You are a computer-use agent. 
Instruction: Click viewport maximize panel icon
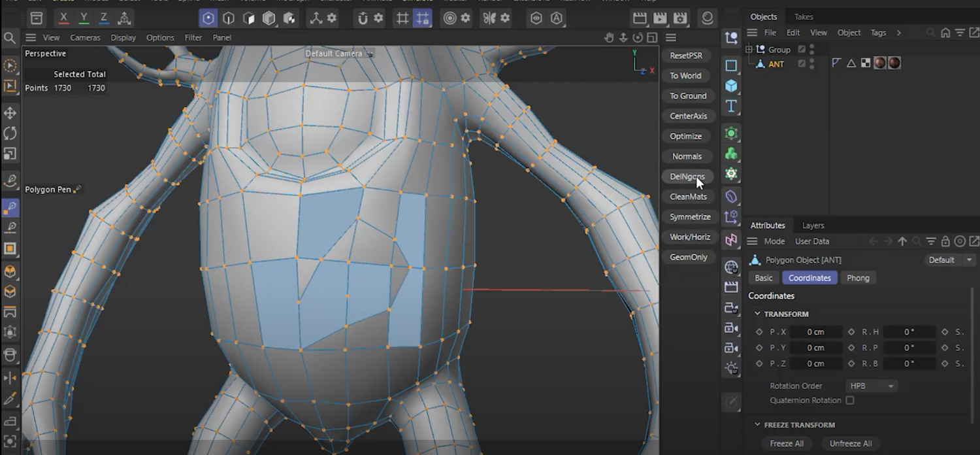tap(652, 38)
